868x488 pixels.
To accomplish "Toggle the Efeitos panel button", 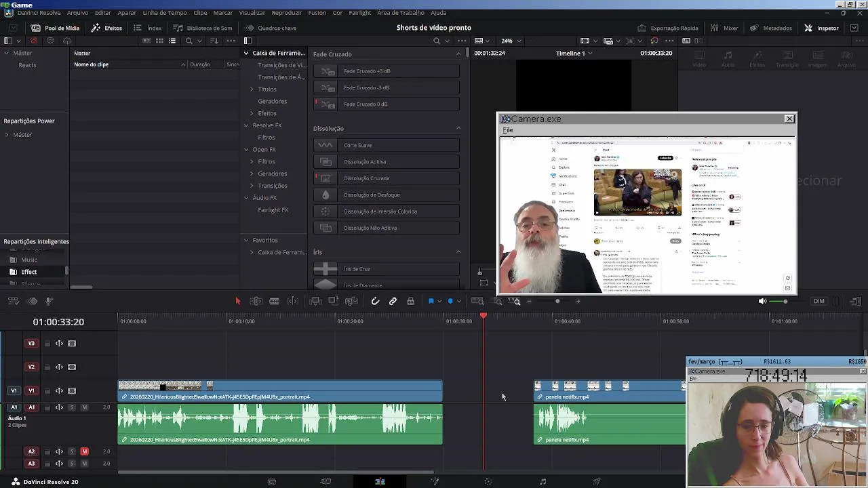I will pyautogui.click(x=107, y=28).
